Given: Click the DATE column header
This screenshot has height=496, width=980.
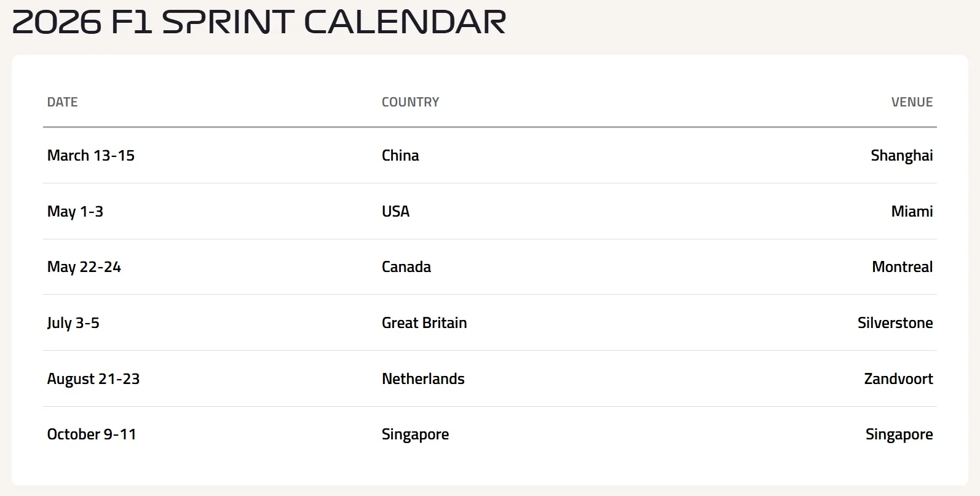Looking at the screenshot, I should 62,102.
